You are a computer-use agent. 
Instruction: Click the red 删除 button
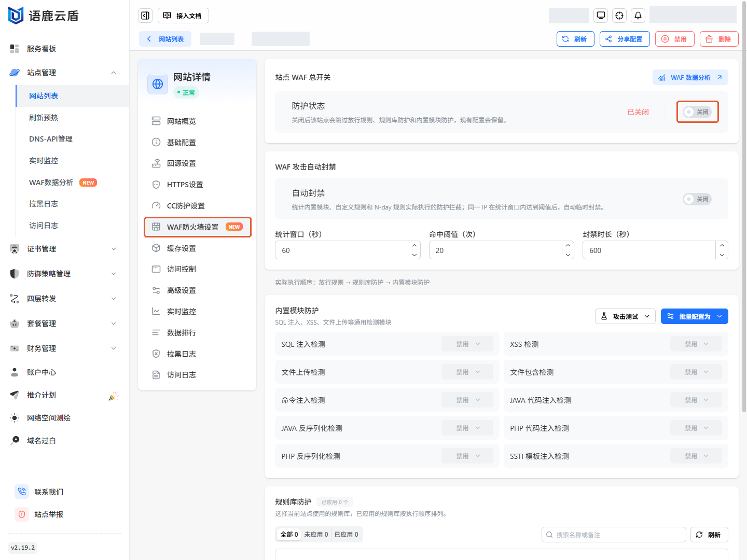point(719,39)
